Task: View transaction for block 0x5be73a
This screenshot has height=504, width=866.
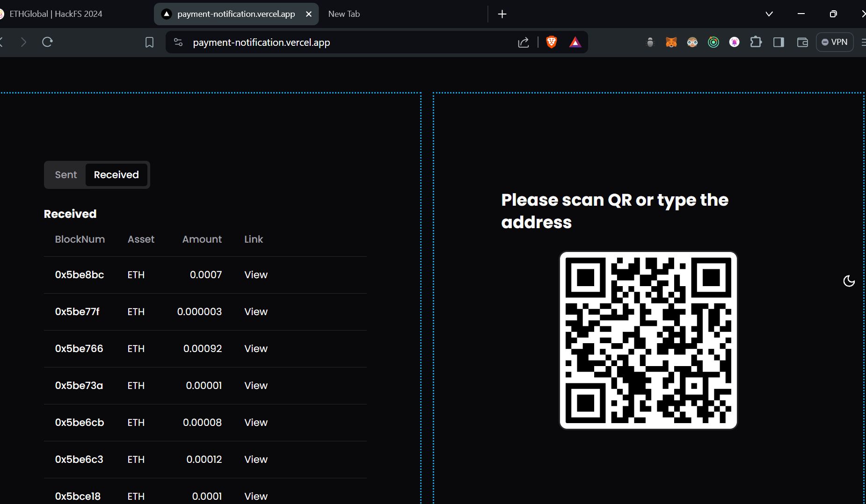Action: pos(256,386)
